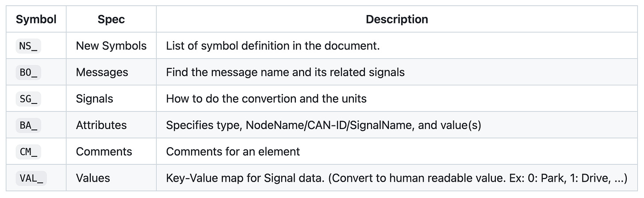Click the message name description text
Image resolution: width=644 pixels, height=198 pixels.
pyautogui.click(x=285, y=72)
